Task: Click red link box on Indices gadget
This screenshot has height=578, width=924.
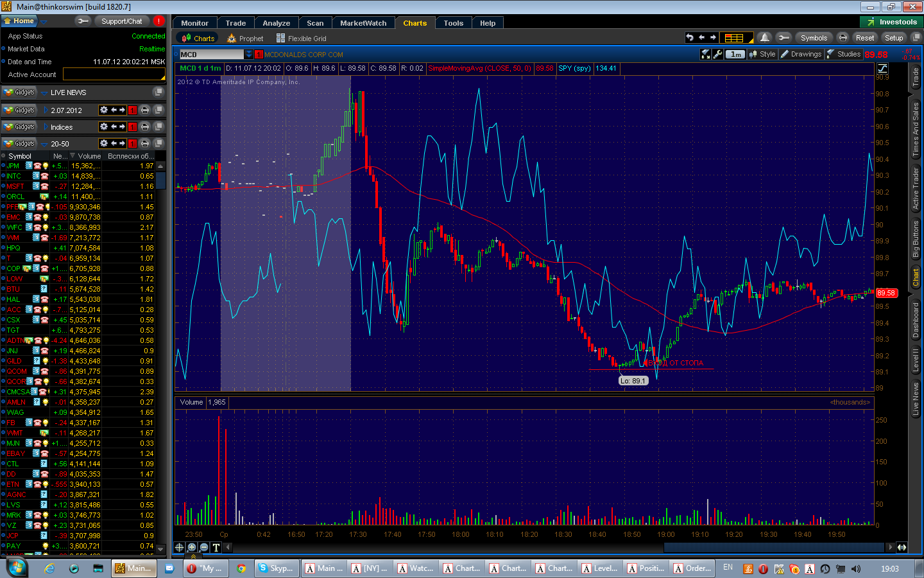Action: 132,127
